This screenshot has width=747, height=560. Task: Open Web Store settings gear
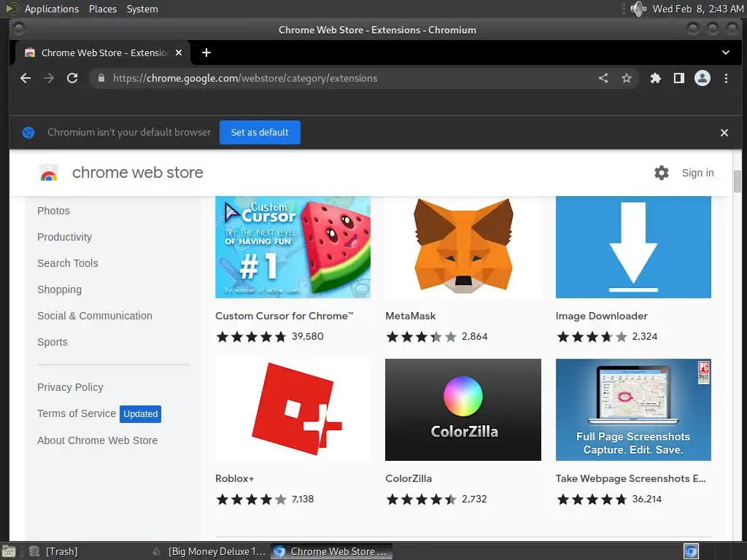click(661, 173)
